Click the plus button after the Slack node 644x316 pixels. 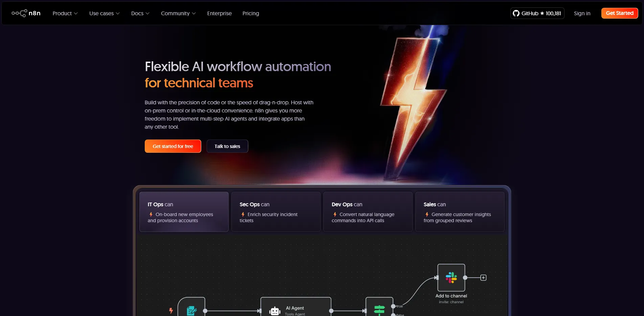(483, 277)
